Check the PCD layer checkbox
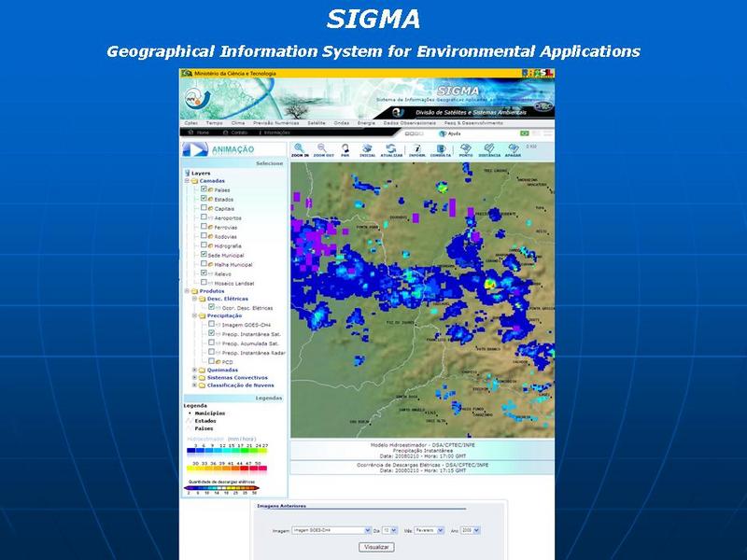This screenshot has width=747, height=560. click(211, 361)
